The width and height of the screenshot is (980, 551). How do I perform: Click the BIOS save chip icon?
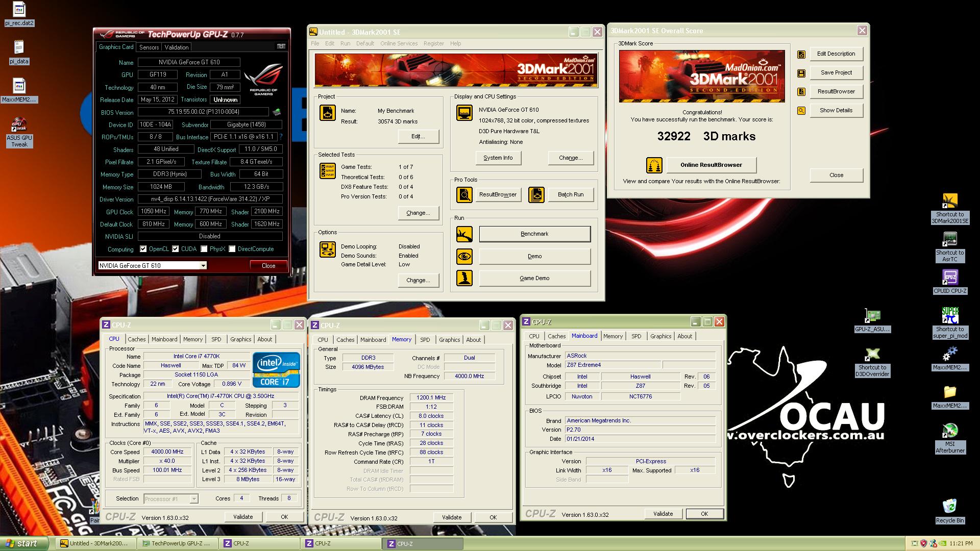(277, 112)
